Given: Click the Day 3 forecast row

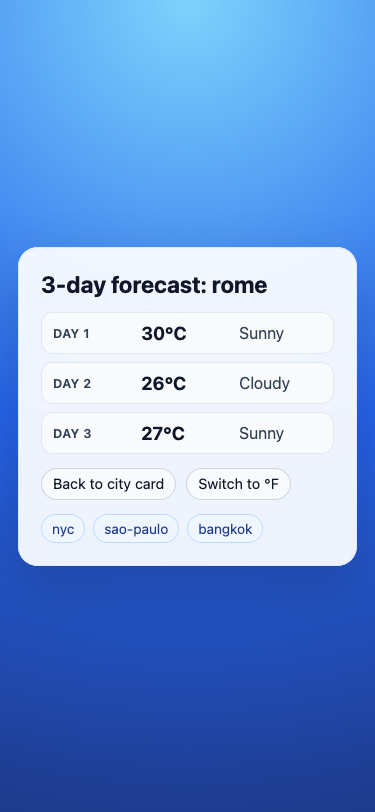Looking at the screenshot, I should tap(188, 433).
